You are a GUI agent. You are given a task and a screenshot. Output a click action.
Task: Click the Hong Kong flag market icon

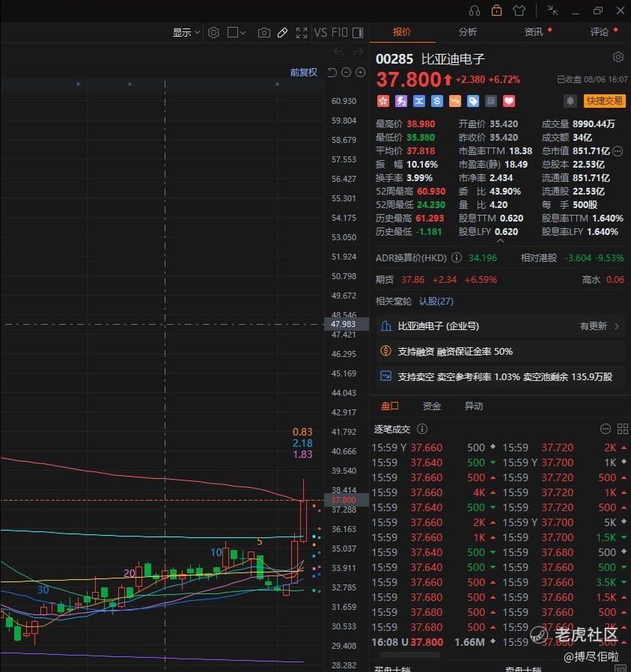pos(382,101)
